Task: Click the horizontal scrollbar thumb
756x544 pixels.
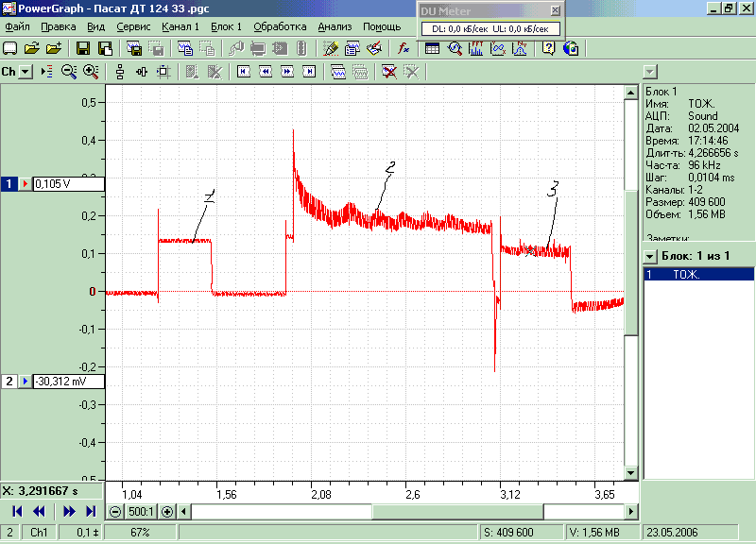Action: tap(457, 511)
